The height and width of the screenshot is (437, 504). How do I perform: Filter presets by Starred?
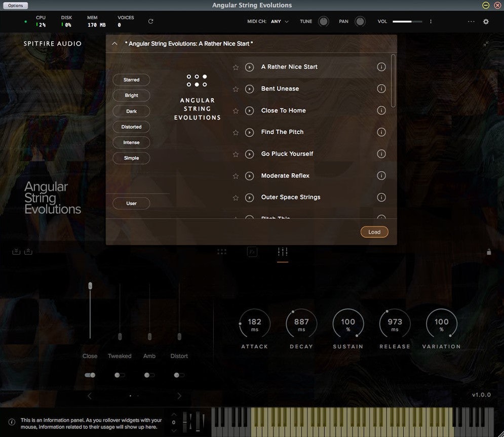(132, 80)
